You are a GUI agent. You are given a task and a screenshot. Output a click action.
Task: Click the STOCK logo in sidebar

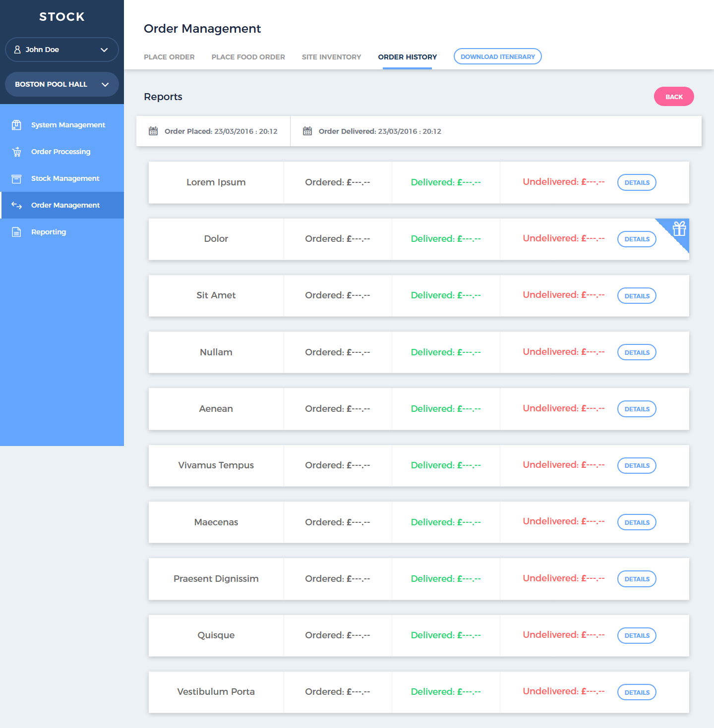pos(62,17)
